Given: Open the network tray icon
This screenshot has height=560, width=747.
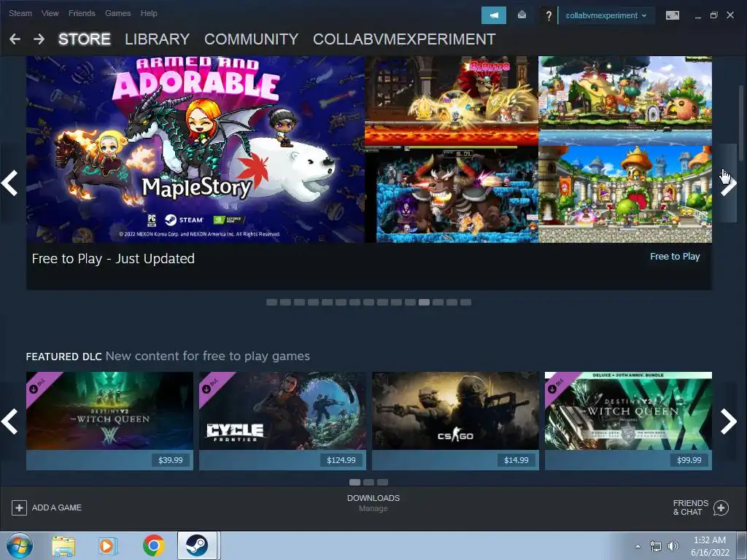Looking at the screenshot, I should click(656, 546).
